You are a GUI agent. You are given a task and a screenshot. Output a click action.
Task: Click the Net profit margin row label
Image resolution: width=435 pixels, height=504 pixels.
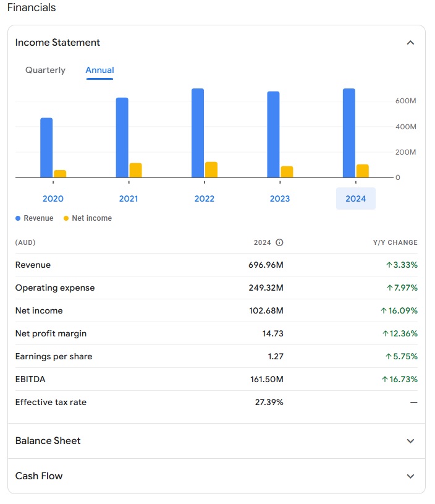click(51, 334)
